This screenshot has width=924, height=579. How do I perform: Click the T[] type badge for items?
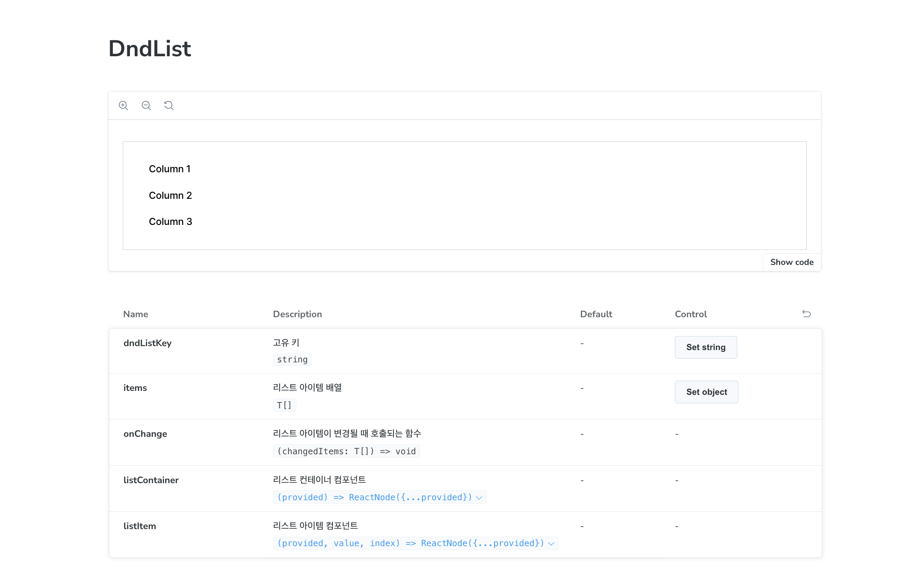[x=284, y=405]
